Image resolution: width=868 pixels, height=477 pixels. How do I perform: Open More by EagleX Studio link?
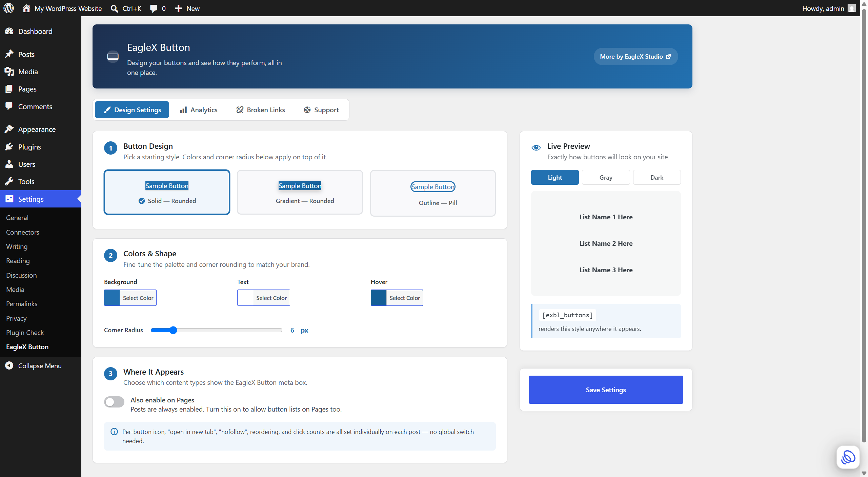(x=635, y=57)
